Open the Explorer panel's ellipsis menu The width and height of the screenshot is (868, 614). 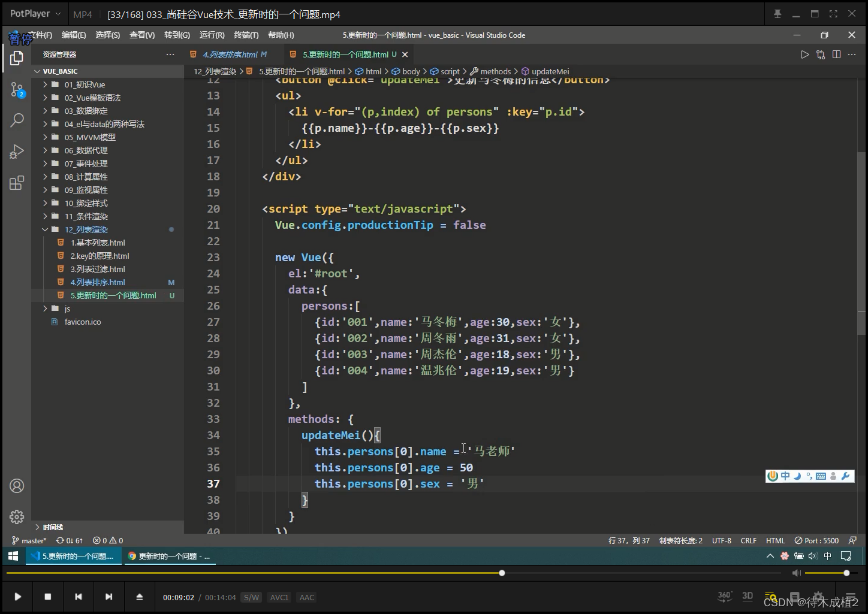click(x=170, y=55)
